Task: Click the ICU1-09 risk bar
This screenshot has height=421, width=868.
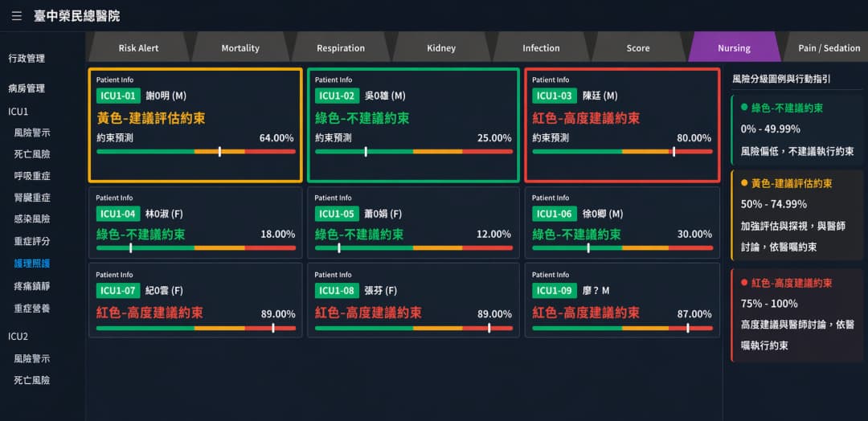Action: pos(622,328)
